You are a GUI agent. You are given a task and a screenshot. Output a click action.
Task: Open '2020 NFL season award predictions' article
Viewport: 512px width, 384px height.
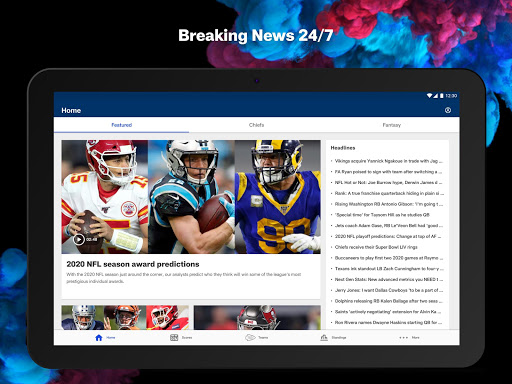point(133,264)
